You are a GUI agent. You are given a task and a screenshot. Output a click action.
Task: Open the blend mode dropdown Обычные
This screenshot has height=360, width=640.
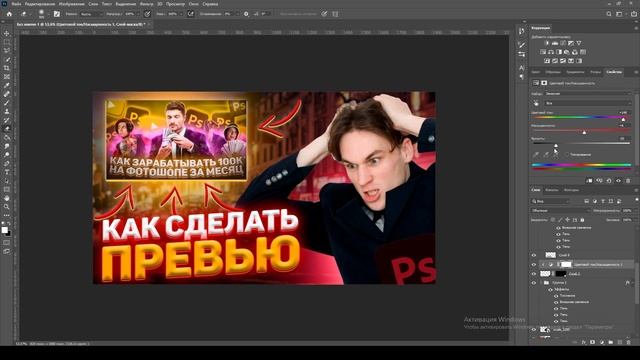click(561, 211)
